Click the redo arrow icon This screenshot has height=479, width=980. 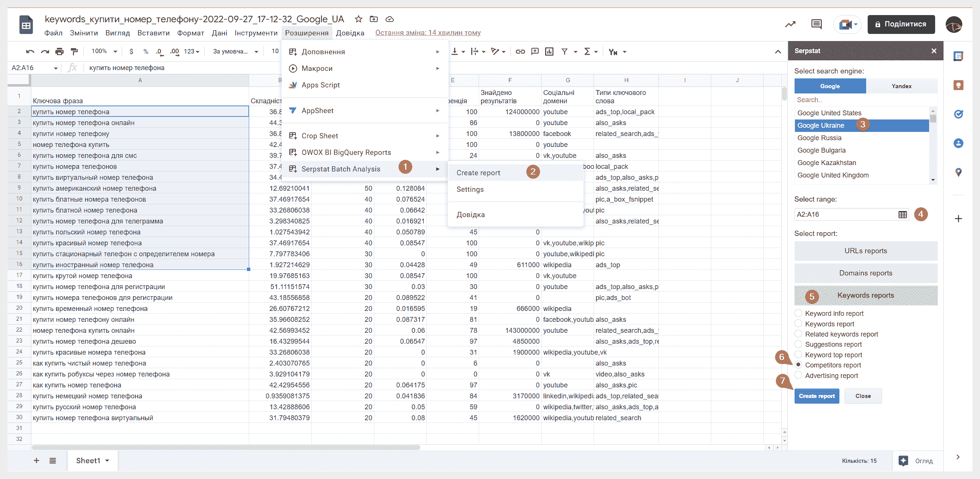pyautogui.click(x=45, y=52)
